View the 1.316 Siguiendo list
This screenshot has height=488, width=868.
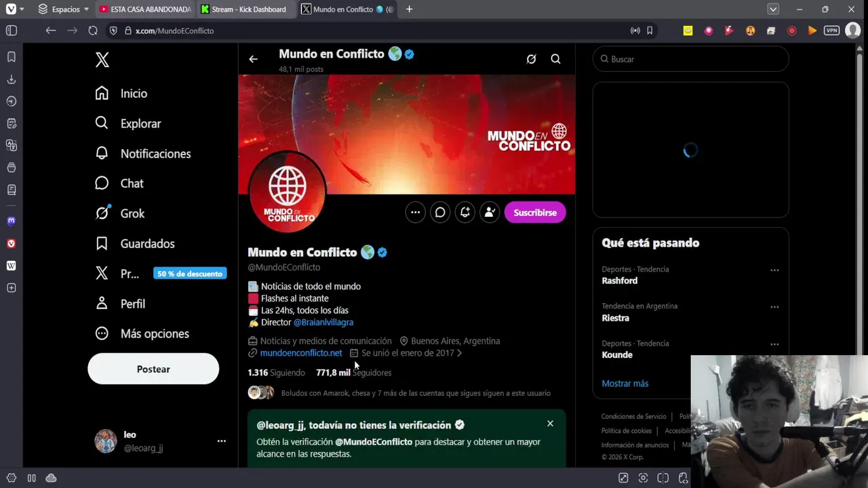tap(277, 373)
